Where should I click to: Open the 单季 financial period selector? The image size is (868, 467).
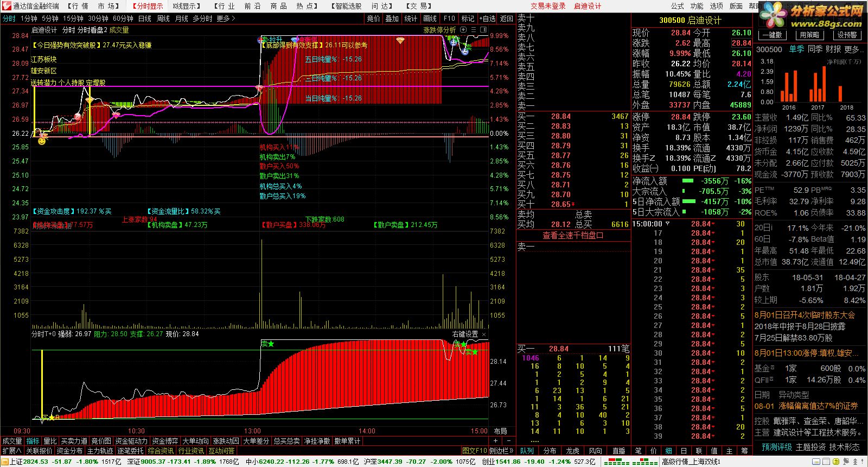tap(796, 49)
